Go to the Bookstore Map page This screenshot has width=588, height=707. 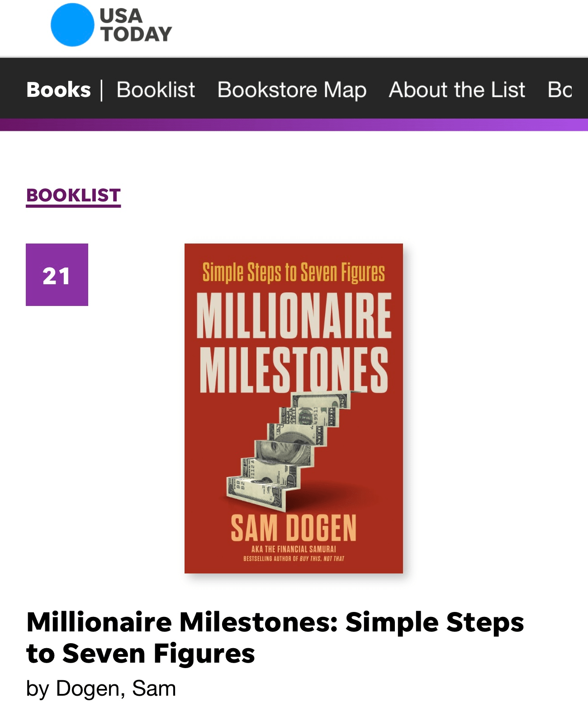292,90
